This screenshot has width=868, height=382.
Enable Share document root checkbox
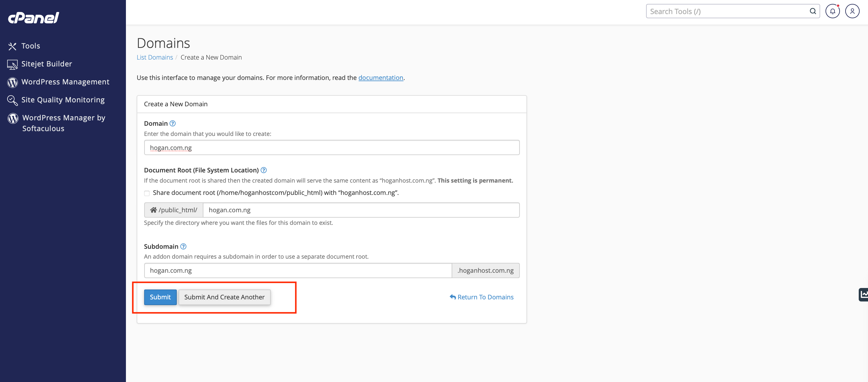[x=147, y=193]
